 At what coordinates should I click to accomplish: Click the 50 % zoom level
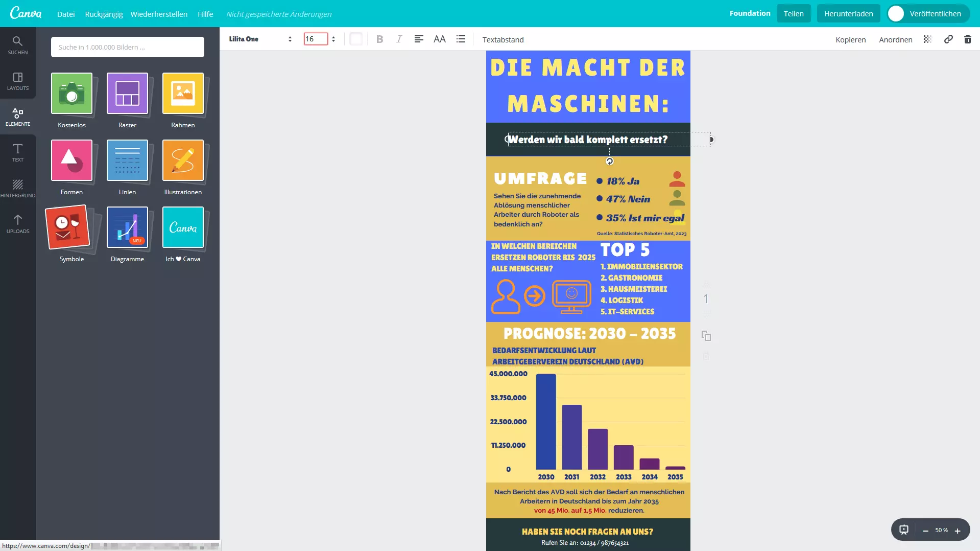pyautogui.click(x=941, y=530)
